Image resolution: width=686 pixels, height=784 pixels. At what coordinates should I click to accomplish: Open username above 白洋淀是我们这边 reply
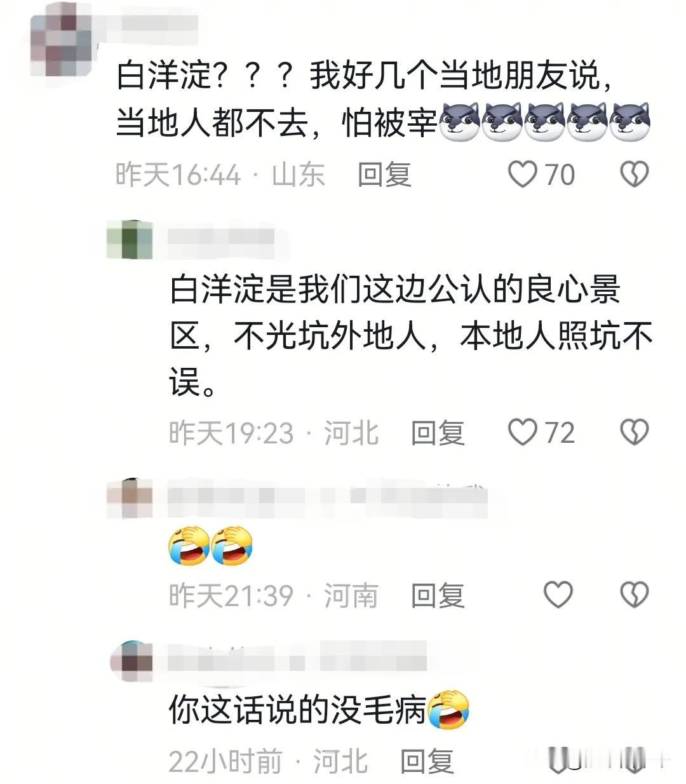(x=220, y=238)
